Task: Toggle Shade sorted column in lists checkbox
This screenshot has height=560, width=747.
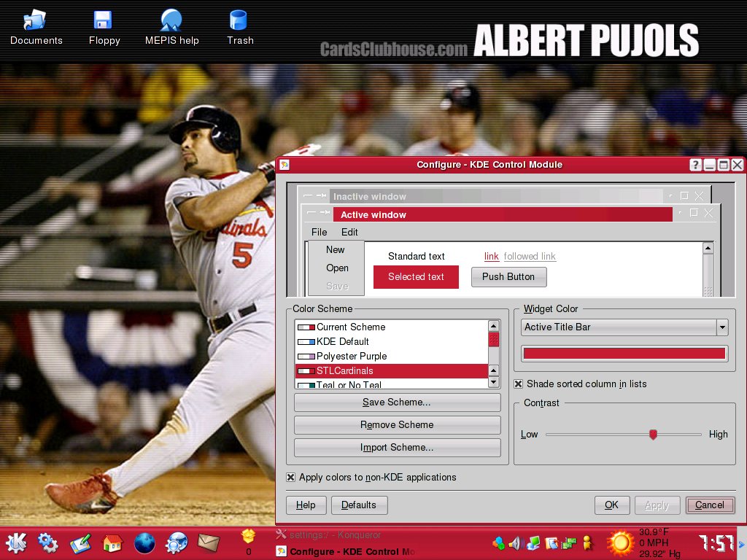Action: pos(519,384)
